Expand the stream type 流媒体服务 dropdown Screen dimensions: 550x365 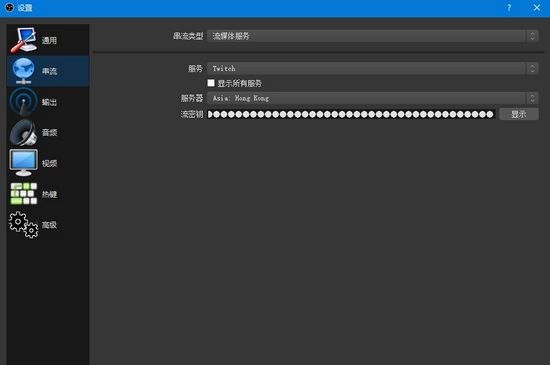373,36
